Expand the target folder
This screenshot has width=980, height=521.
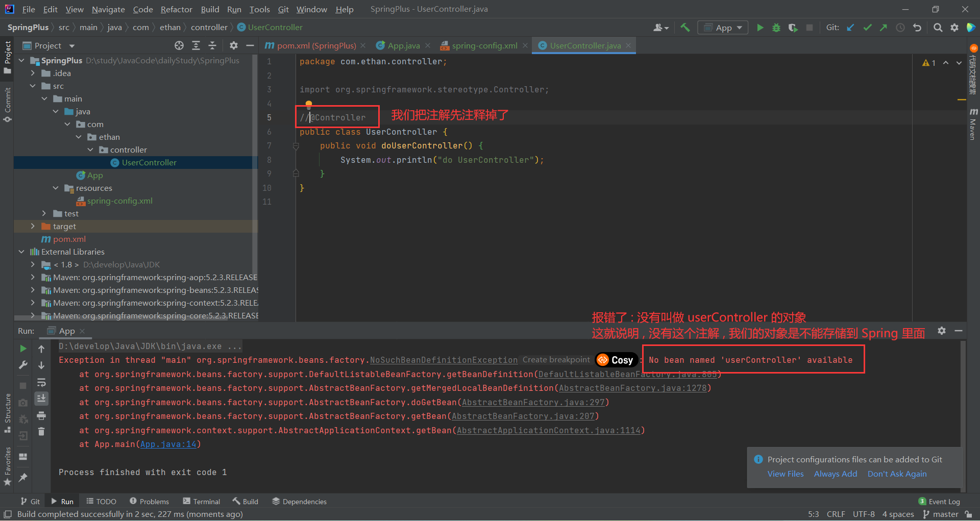pos(33,226)
